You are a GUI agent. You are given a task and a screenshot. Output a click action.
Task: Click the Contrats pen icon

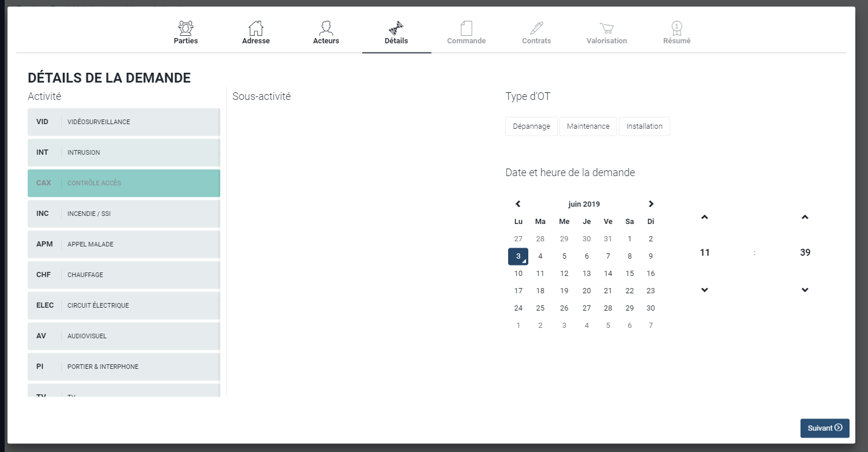coord(536,28)
